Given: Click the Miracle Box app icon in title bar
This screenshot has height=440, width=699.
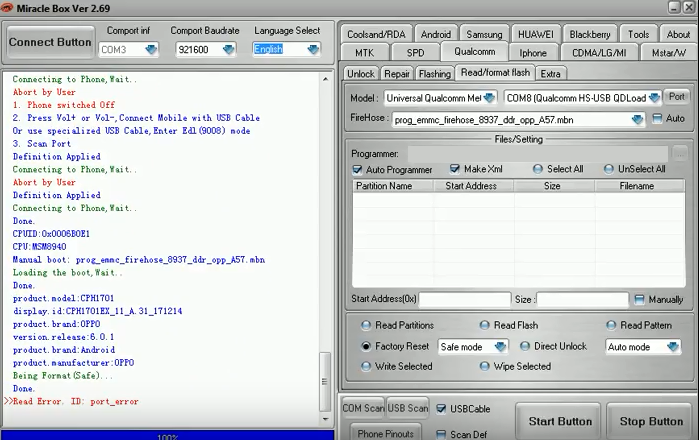Looking at the screenshot, I should (x=7, y=8).
